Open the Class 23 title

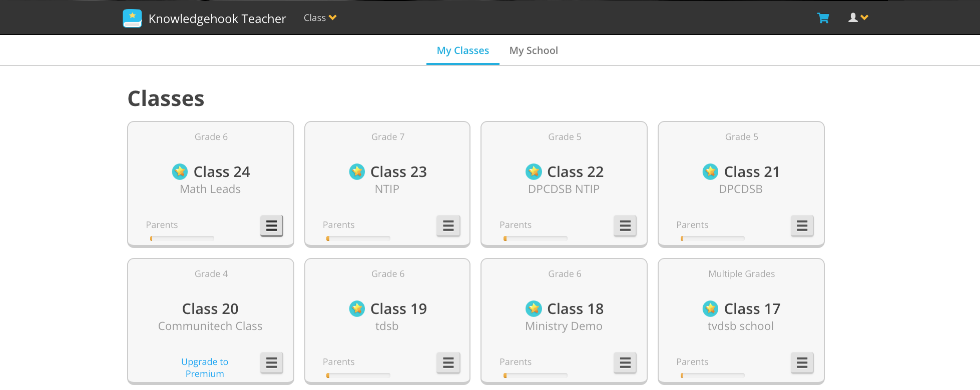point(398,171)
